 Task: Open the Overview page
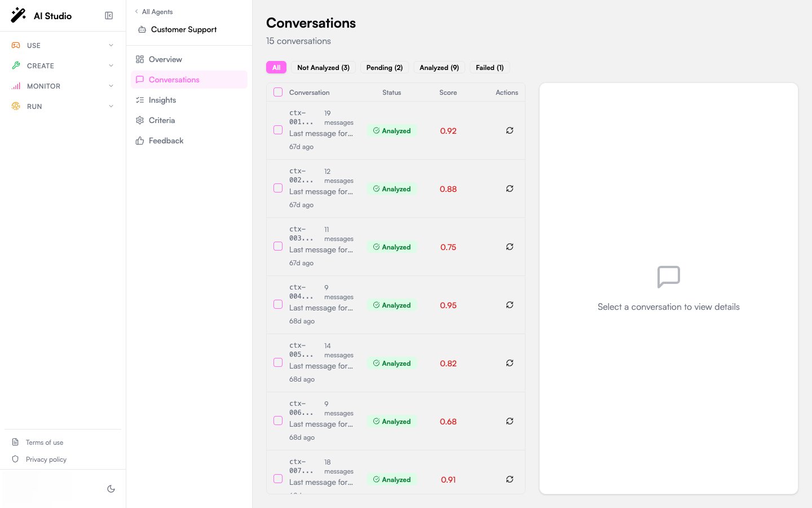tap(189, 59)
